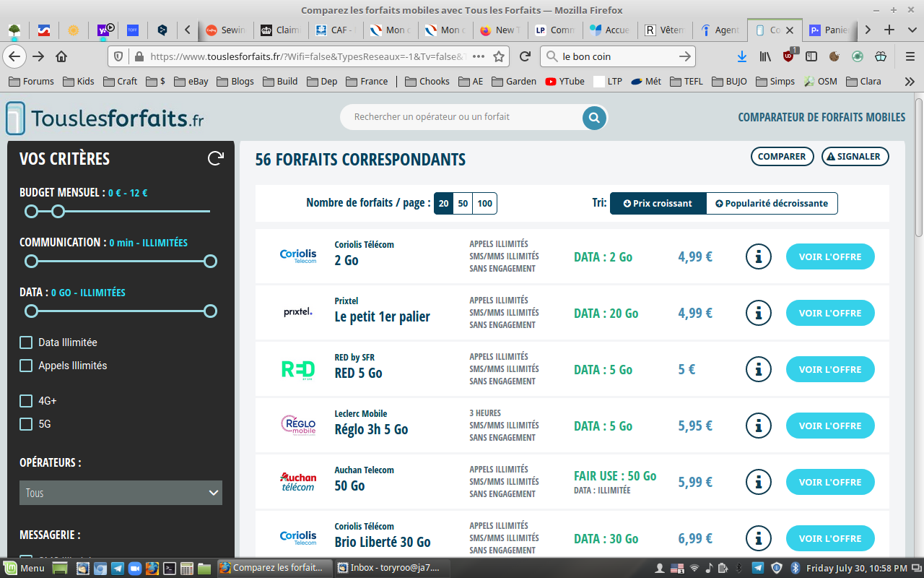924x578 pixels.
Task: Switch to the CAF tab
Action: (x=334, y=30)
